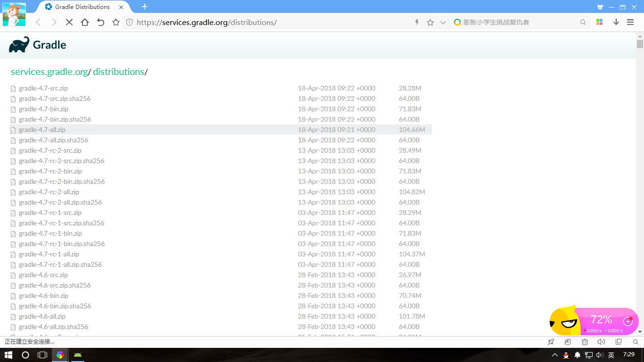Stop loading the page
Viewport: 644px width, 362px height.
(69, 22)
